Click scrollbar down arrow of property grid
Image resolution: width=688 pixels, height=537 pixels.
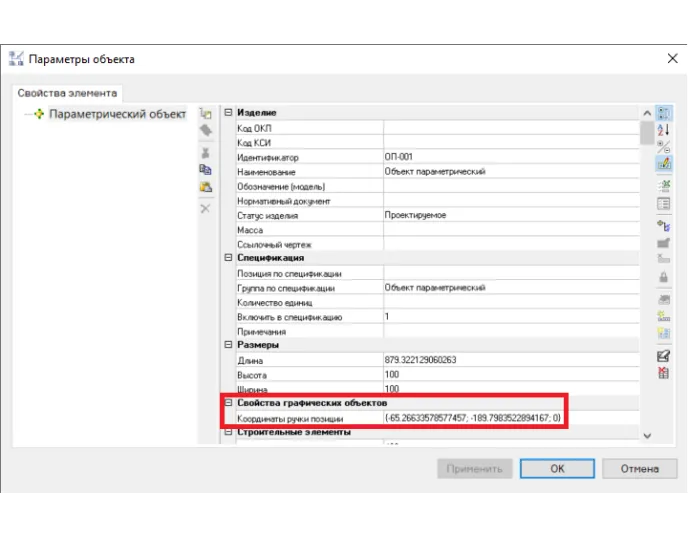click(647, 436)
